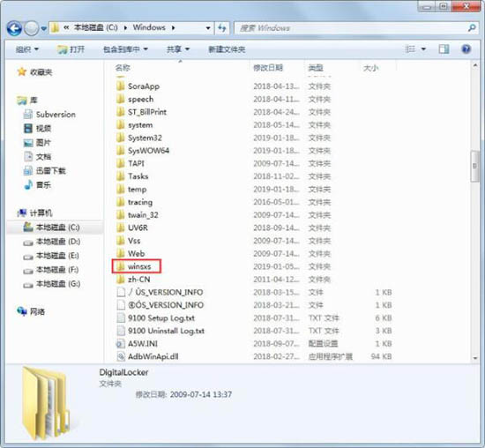Click the 新建文件夹 button
Viewport: 485px width, 448px height.
point(227,49)
